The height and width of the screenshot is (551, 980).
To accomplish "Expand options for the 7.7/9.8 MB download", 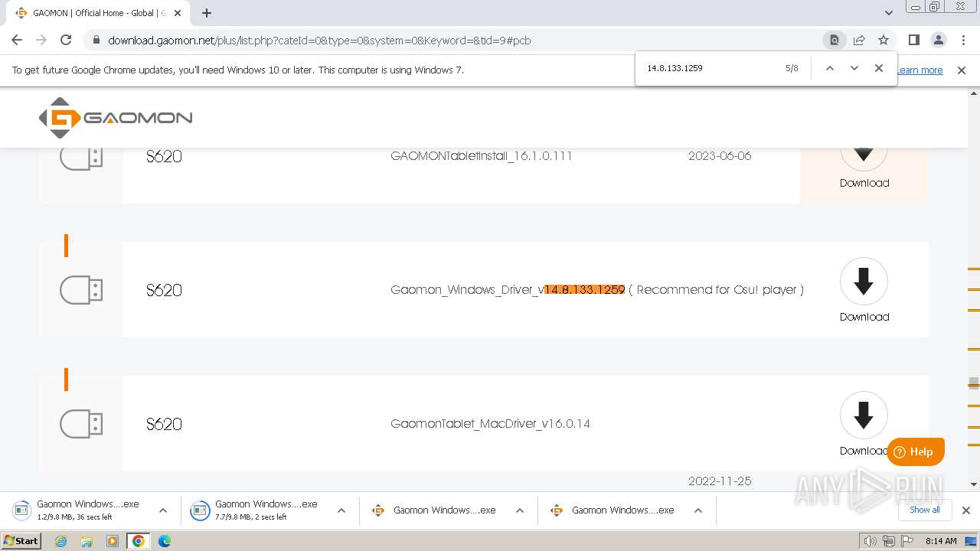I will coord(341,510).
